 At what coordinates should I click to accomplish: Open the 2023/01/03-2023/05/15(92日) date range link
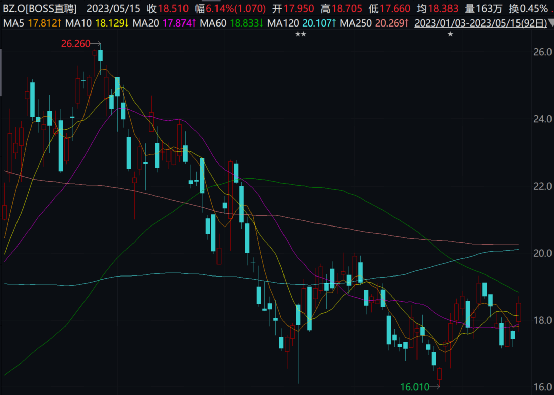click(x=480, y=24)
